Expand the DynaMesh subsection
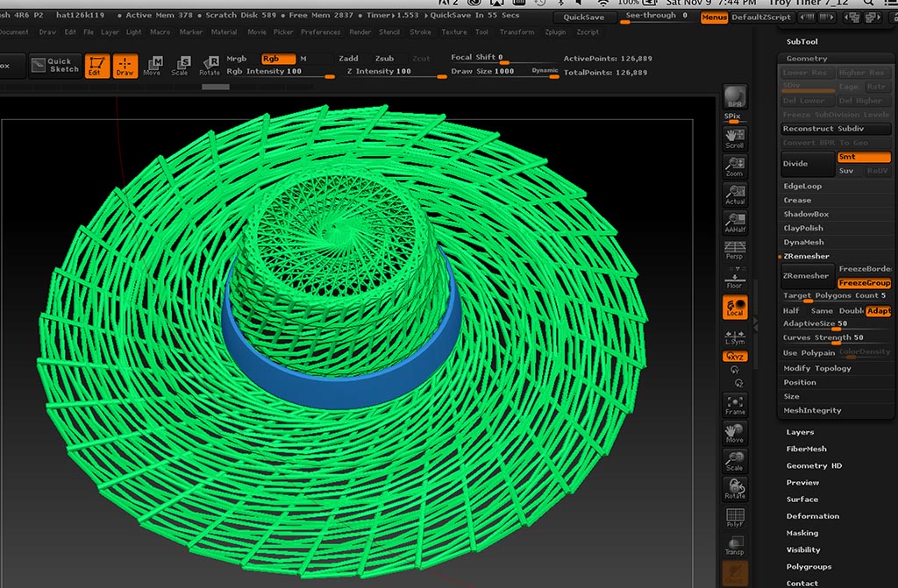 point(803,242)
